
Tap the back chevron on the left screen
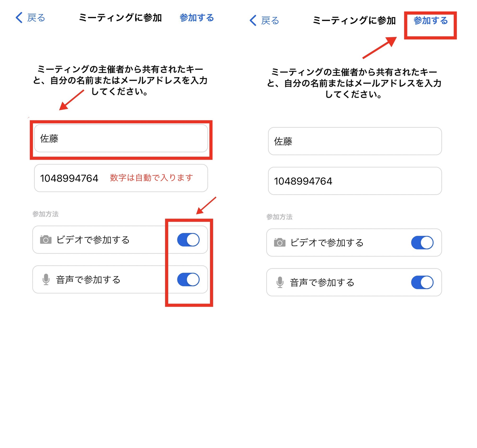tap(19, 18)
